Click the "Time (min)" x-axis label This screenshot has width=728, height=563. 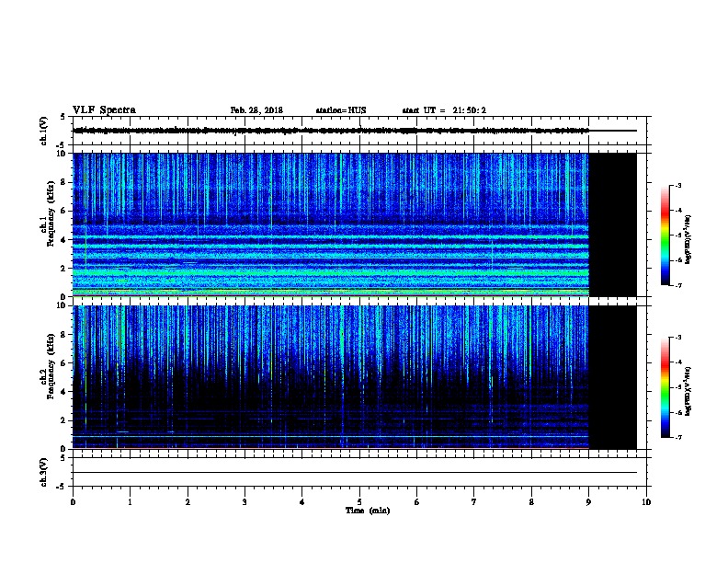(x=368, y=511)
